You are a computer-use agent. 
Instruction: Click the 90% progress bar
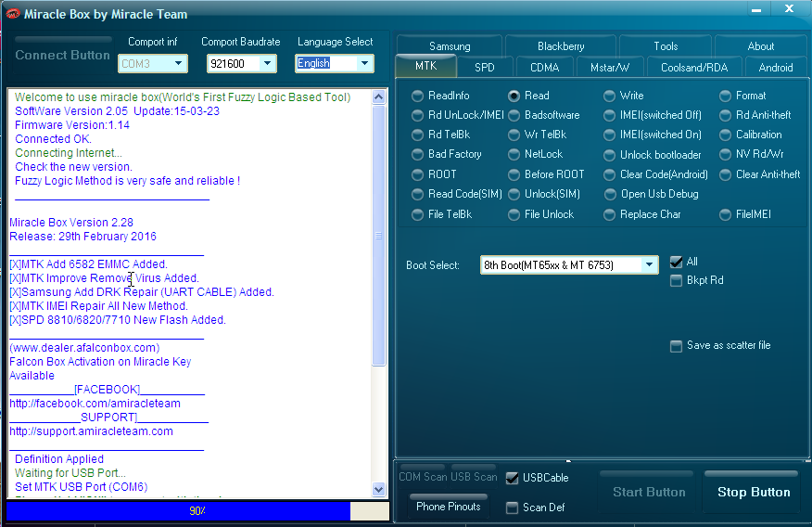197,511
